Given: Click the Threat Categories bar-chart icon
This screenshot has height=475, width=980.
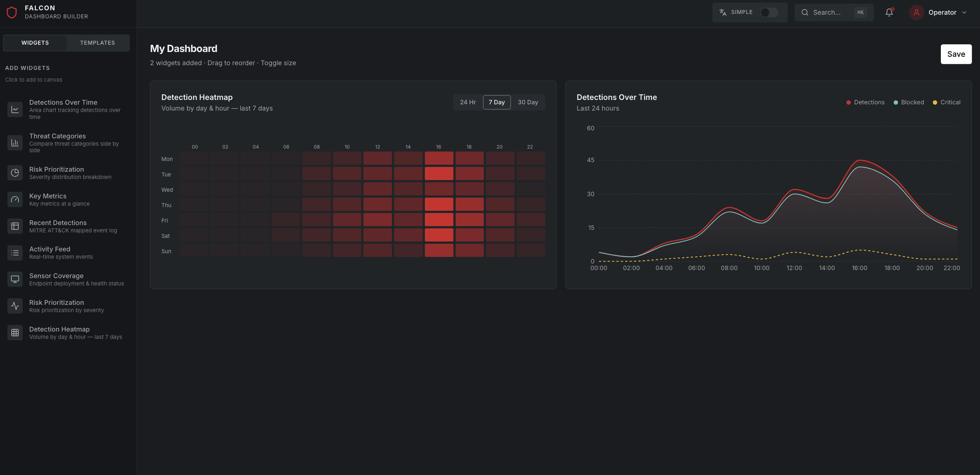Looking at the screenshot, I should tap(15, 143).
